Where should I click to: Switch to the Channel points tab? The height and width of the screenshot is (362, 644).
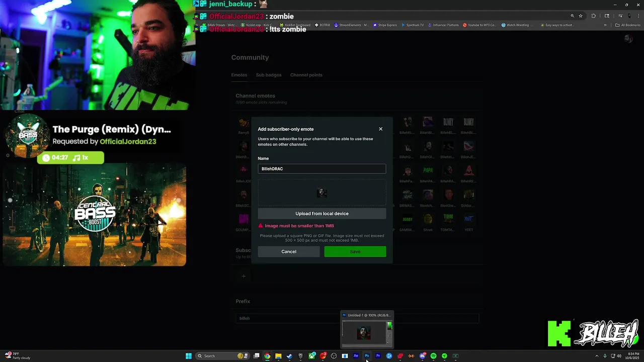(306, 75)
